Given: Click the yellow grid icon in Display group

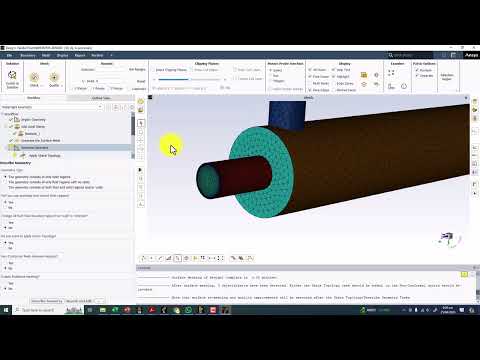Looking at the screenshot, I should point(364,75).
